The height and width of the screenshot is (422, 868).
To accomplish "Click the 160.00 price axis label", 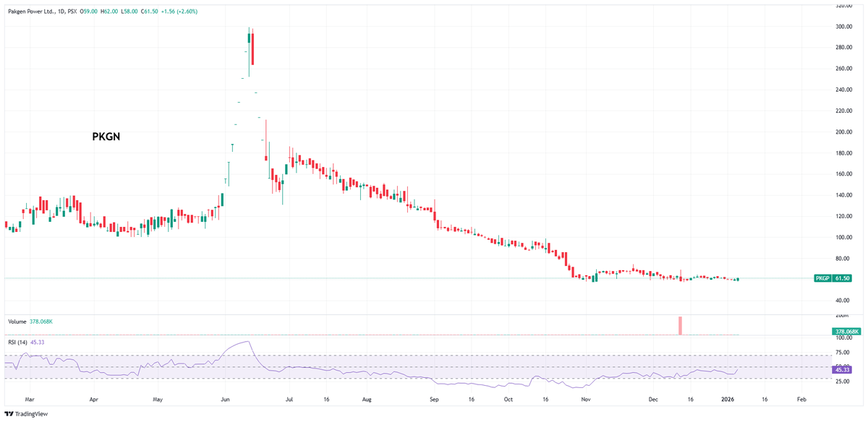I will 845,174.
